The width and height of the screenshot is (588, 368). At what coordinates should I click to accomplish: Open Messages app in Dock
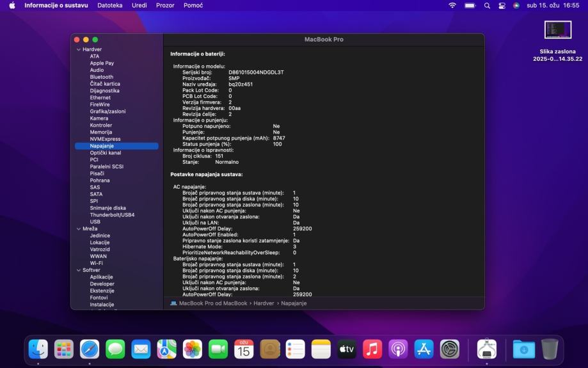(x=115, y=349)
